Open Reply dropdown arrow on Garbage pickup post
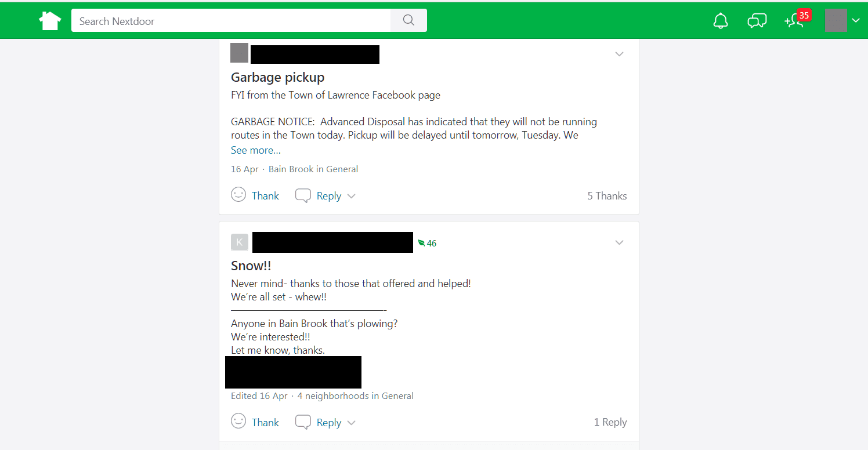The width and height of the screenshot is (868, 450). click(351, 196)
